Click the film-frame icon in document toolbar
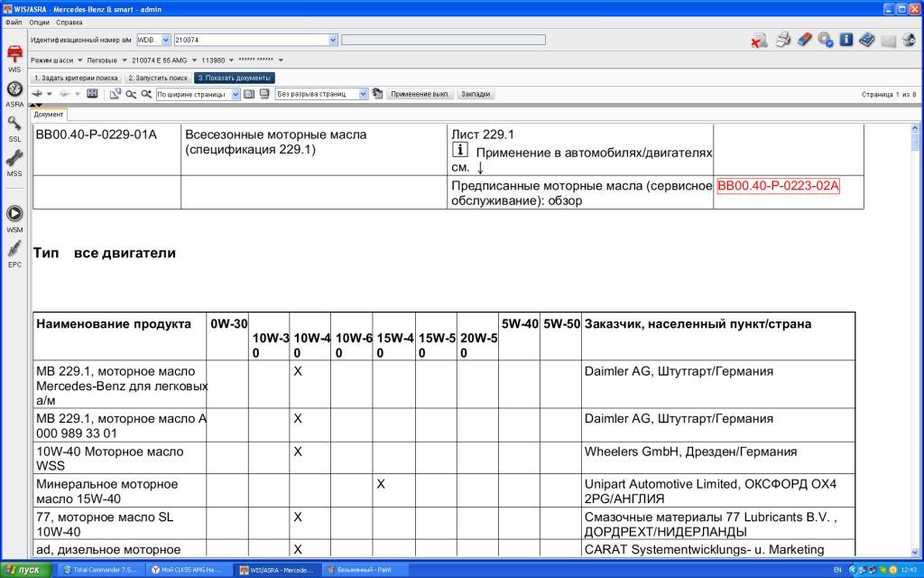The width and height of the screenshot is (924, 578). (92, 94)
